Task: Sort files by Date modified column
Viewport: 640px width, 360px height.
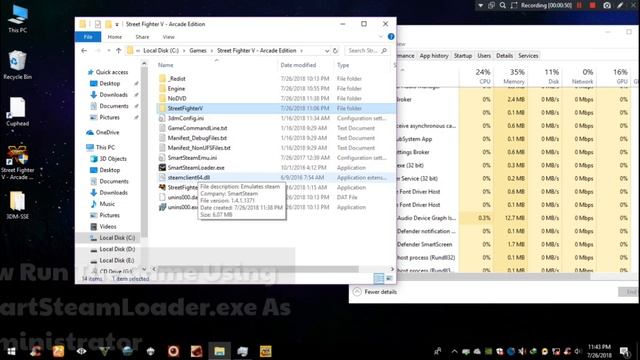Action: 305,65
